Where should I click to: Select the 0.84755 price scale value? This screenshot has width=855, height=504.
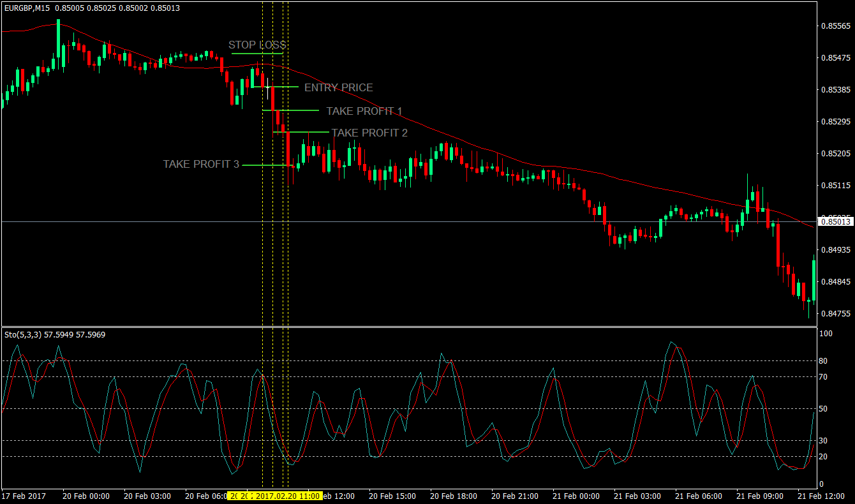[836, 312]
